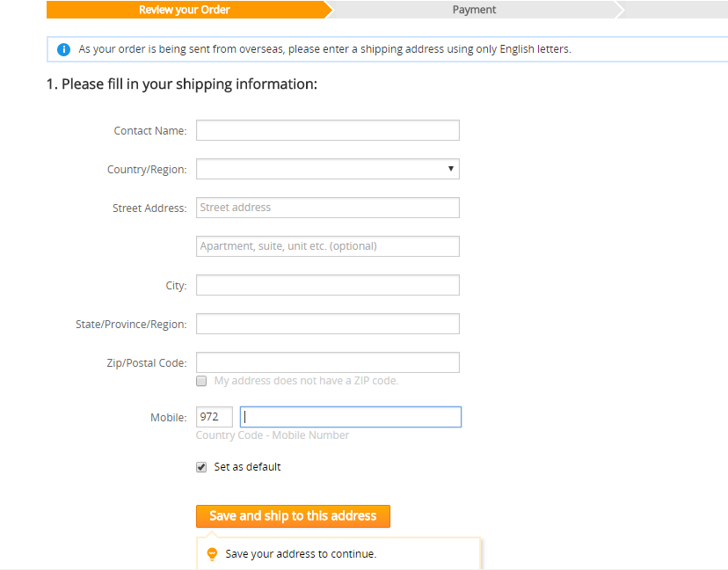Viewport: 728px width, 570px height.
Task: Click the mobile number input field
Action: click(350, 417)
